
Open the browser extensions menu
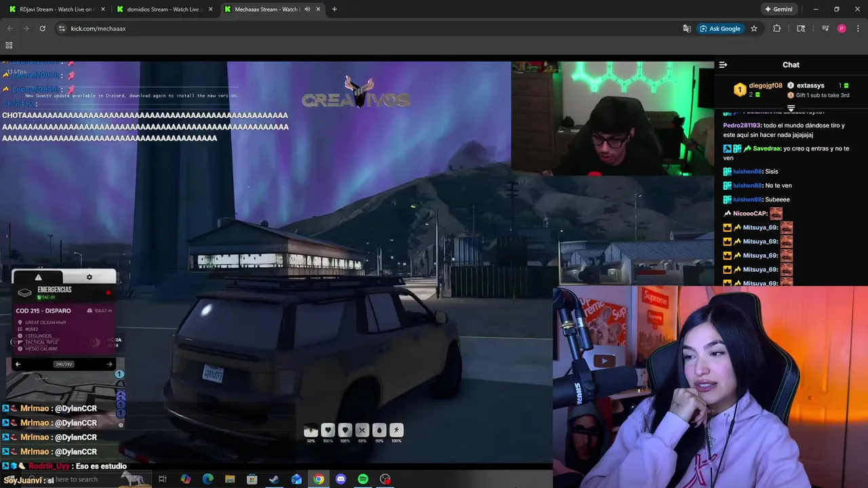tap(777, 28)
